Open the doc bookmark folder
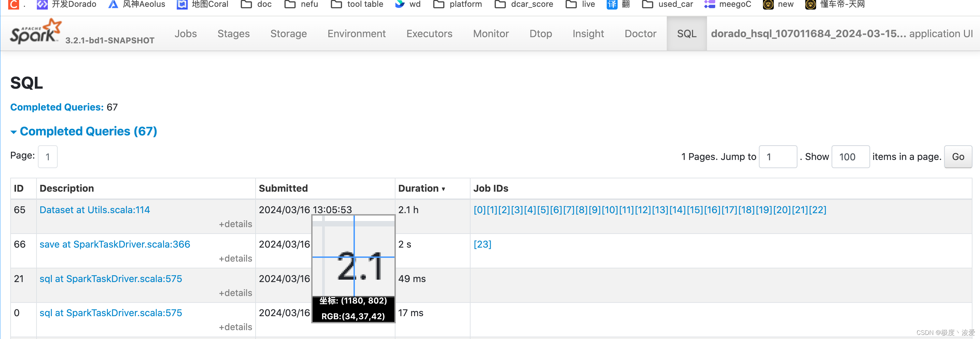 [x=256, y=4]
